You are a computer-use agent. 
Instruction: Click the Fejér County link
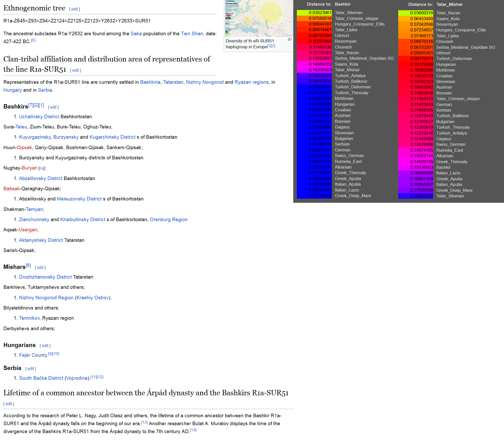[x=33, y=355]
